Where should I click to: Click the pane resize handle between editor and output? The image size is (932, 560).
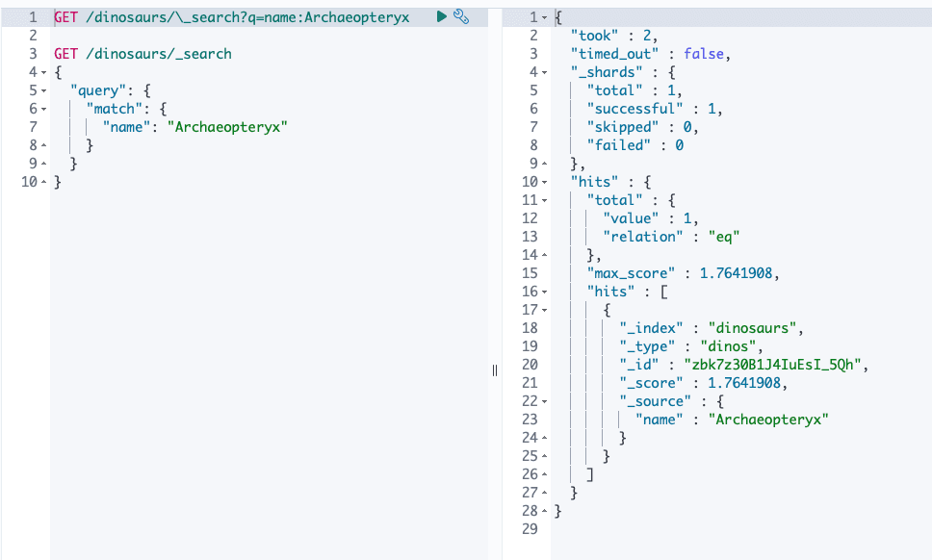(495, 370)
